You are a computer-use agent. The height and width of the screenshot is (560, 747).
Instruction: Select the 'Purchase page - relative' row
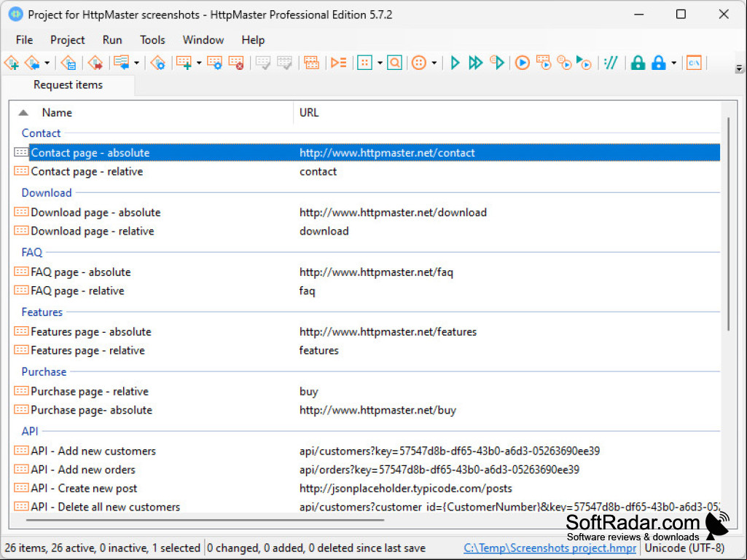tap(367, 392)
